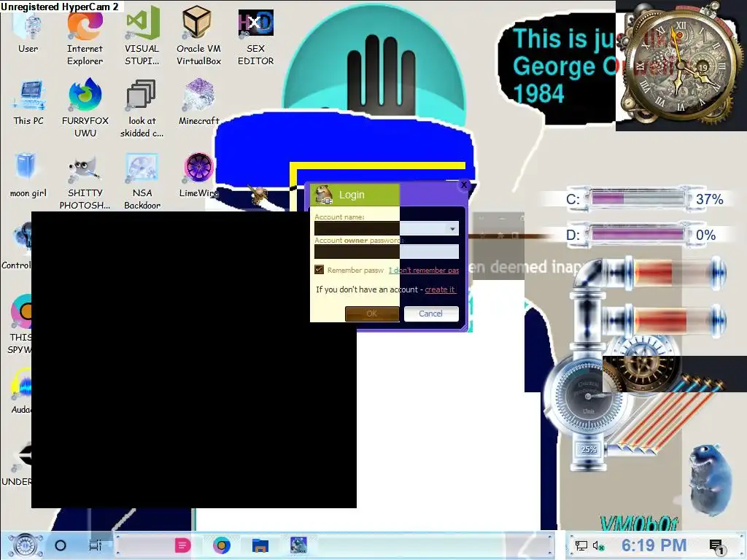
Task: Launch Minecraft desktop shortcut
Action: click(198, 102)
